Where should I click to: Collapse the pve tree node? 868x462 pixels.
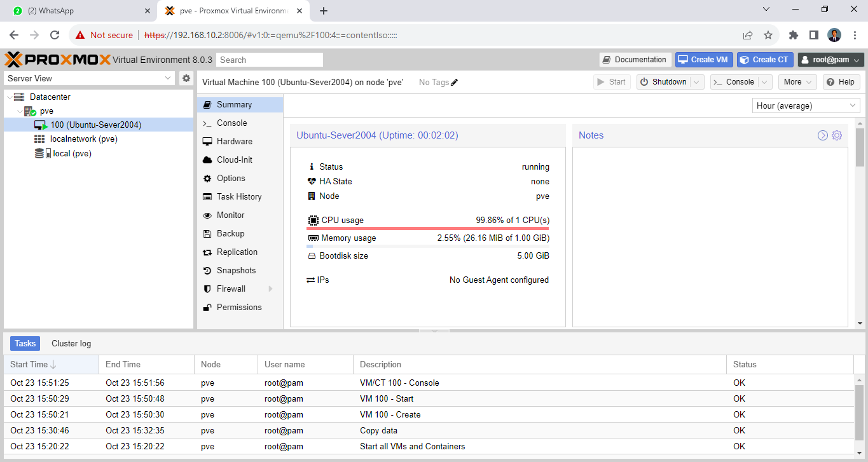click(20, 111)
